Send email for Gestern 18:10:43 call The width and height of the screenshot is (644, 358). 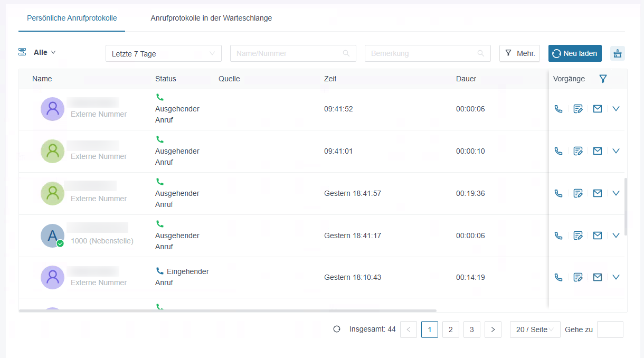598,277
